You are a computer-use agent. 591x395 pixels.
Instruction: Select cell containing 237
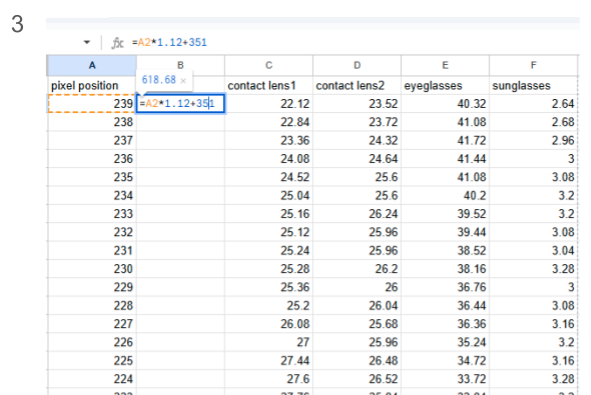pyautogui.click(x=92, y=140)
